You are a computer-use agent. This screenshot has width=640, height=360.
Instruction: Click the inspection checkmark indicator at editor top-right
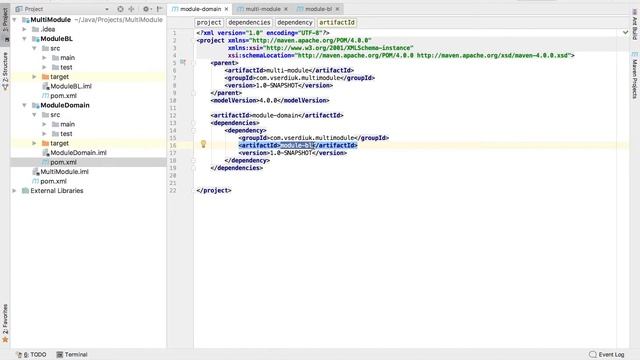click(625, 32)
